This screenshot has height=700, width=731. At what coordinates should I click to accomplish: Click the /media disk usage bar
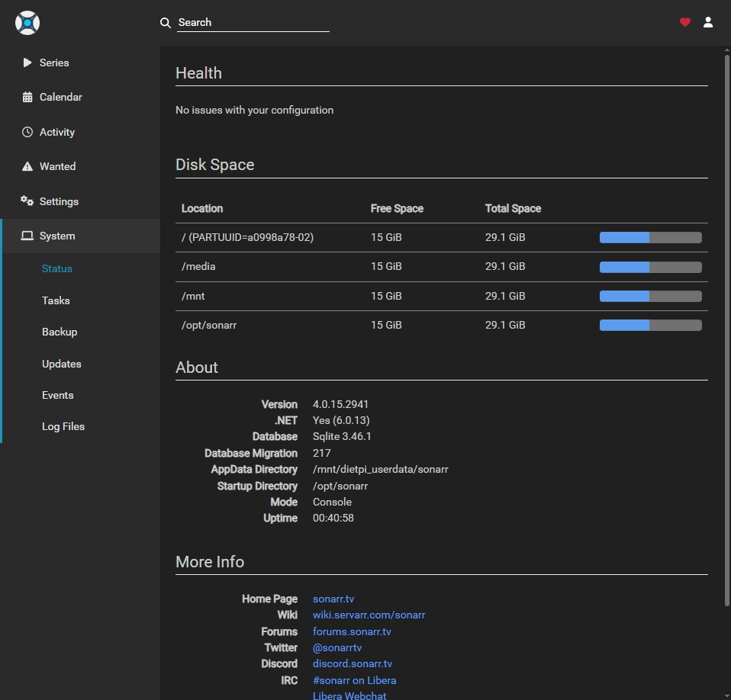coord(650,267)
